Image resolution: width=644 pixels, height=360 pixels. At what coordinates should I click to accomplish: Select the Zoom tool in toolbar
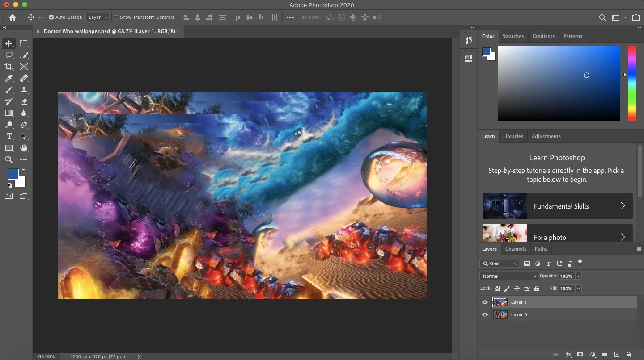(x=9, y=159)
